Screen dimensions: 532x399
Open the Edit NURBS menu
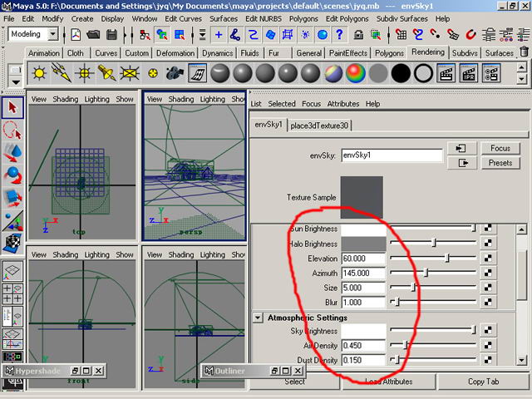coord(264,18)
